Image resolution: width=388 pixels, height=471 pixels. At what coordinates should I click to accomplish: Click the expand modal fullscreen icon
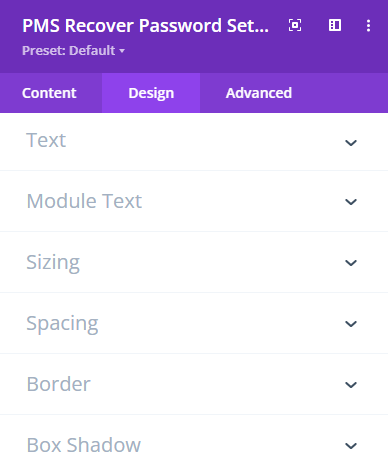[295, 25]
